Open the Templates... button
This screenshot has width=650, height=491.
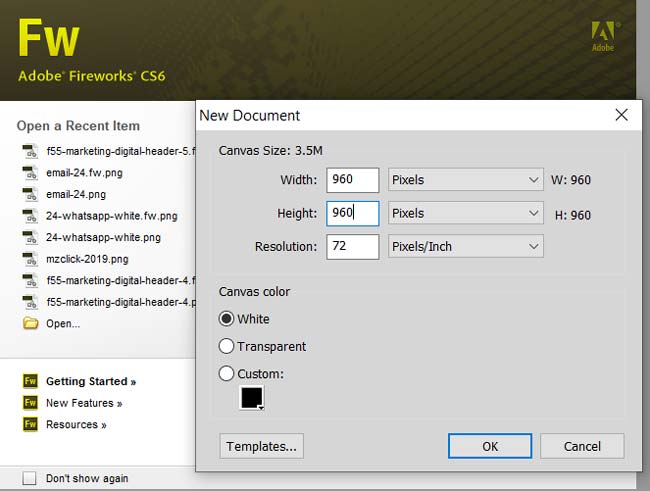click(x=262, y=446)
